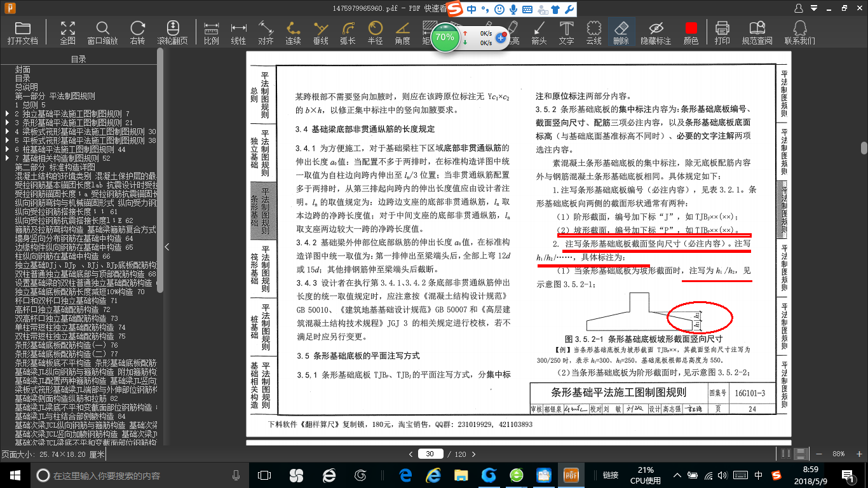Image resolution: width=868 pixels, height=488 pixels.
Task: Click the Sogou input toolbar 中 language toggle
Action: (x=471, y=9)
